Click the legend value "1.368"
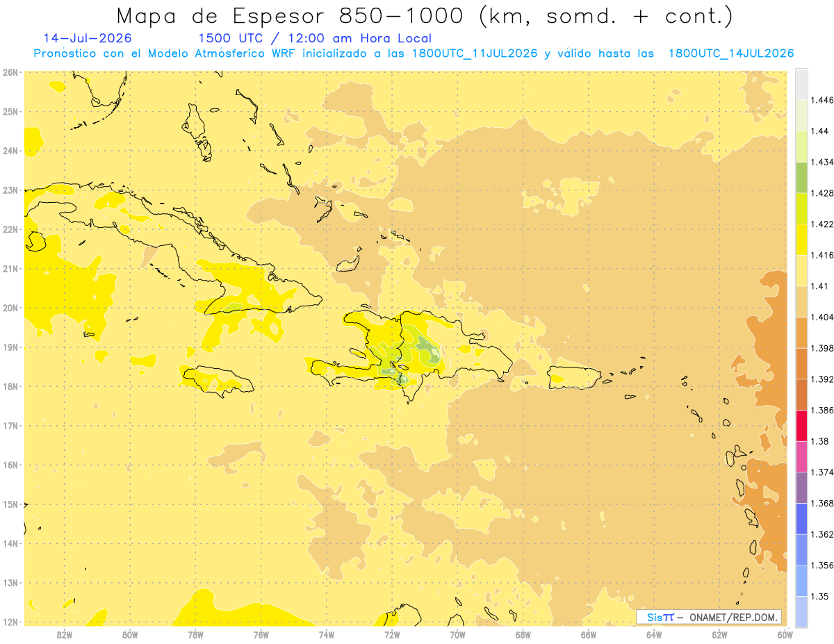Screen dimensions: 834x644 pyautogui.click(x=821, y=503)
